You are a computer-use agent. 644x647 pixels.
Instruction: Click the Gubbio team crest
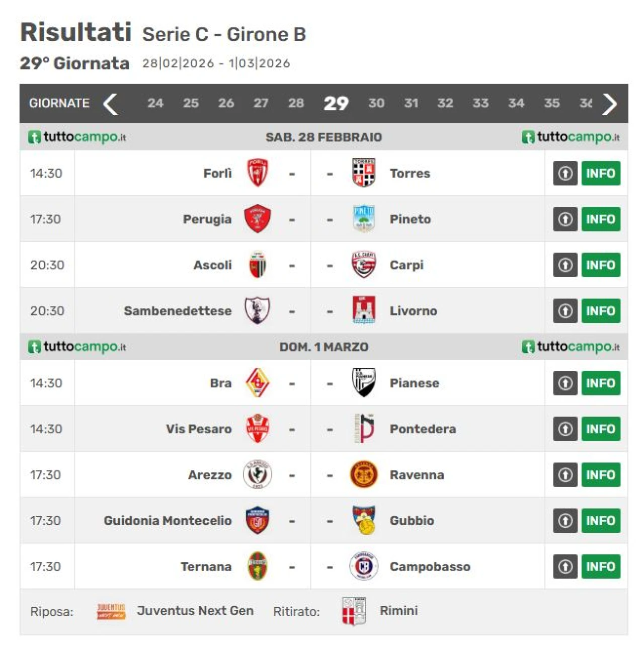click(x=364, y=520)
